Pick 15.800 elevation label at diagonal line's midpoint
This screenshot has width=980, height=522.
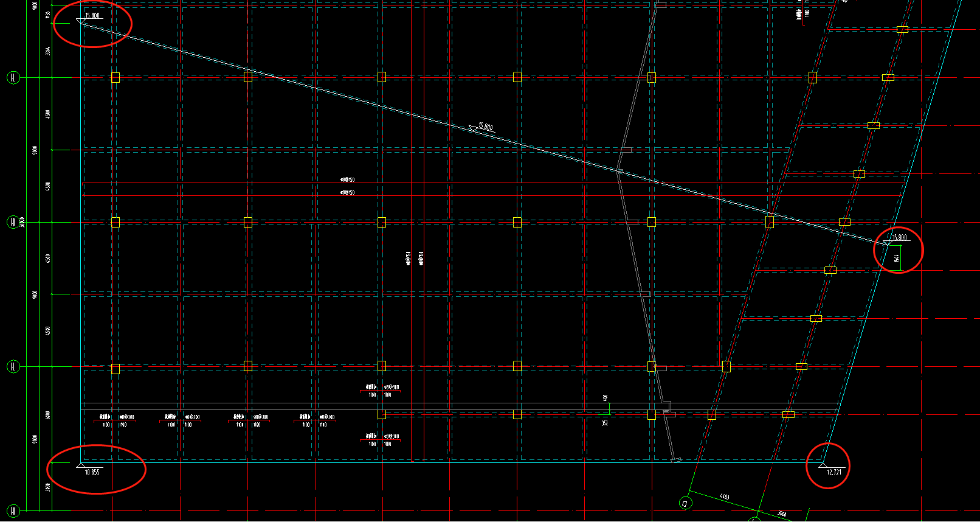pyautogui.click(x=485, y=127)
